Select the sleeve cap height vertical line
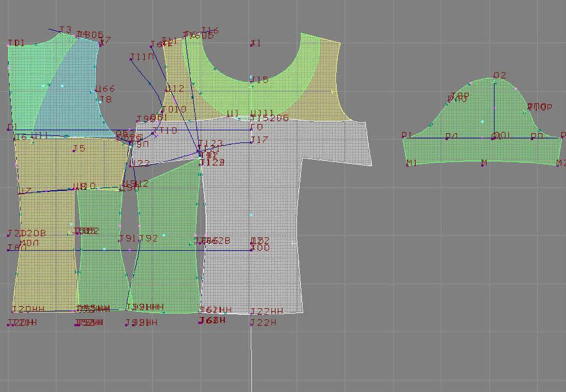 (x=494, y=108)
